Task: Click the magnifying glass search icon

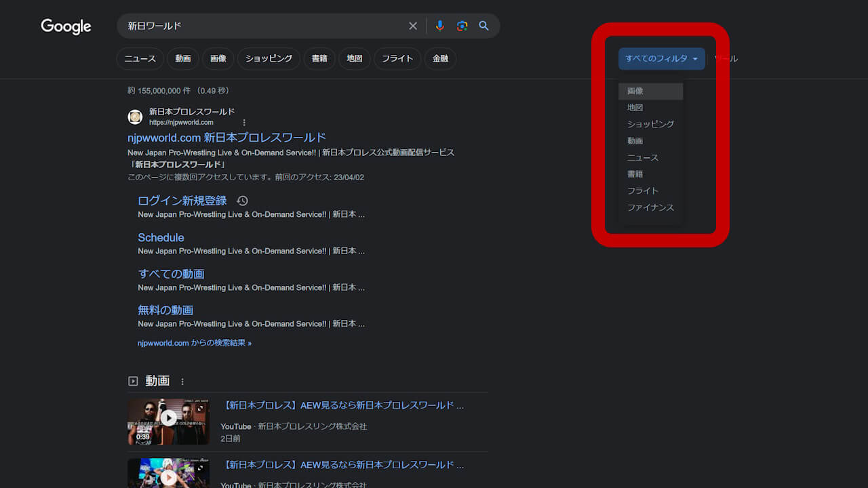Action: (x=484, y=26)
